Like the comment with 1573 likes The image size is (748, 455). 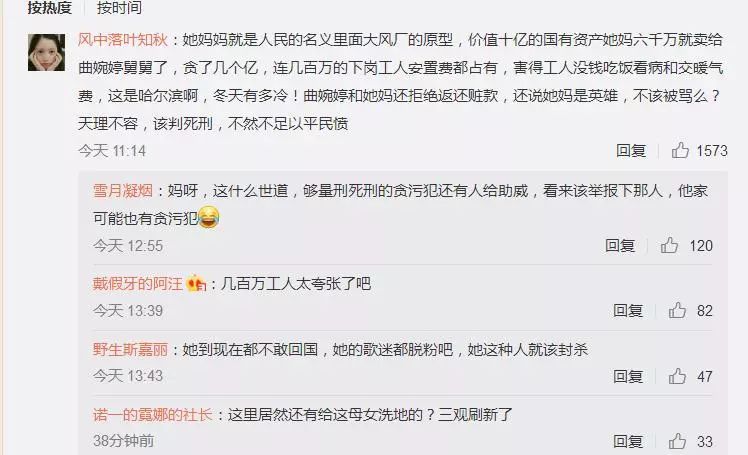click(680, 150)
